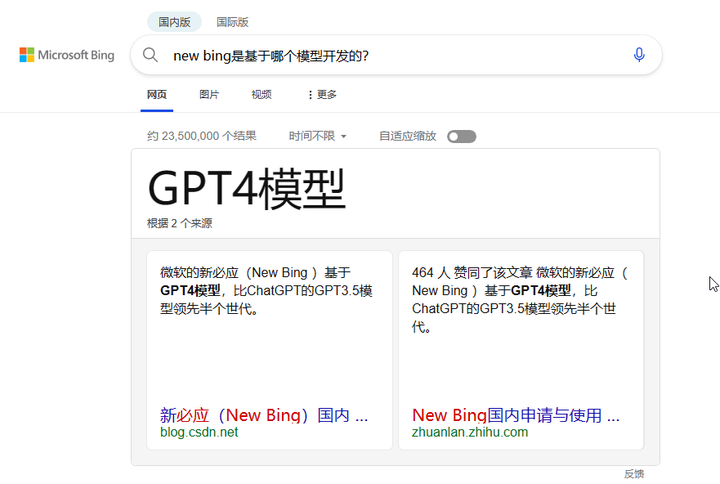This screenshot has height=484, width=720.
Task: Open 新必应（New Bing）国内 result link
Action: pyautogui.click(x=264, y=415)
